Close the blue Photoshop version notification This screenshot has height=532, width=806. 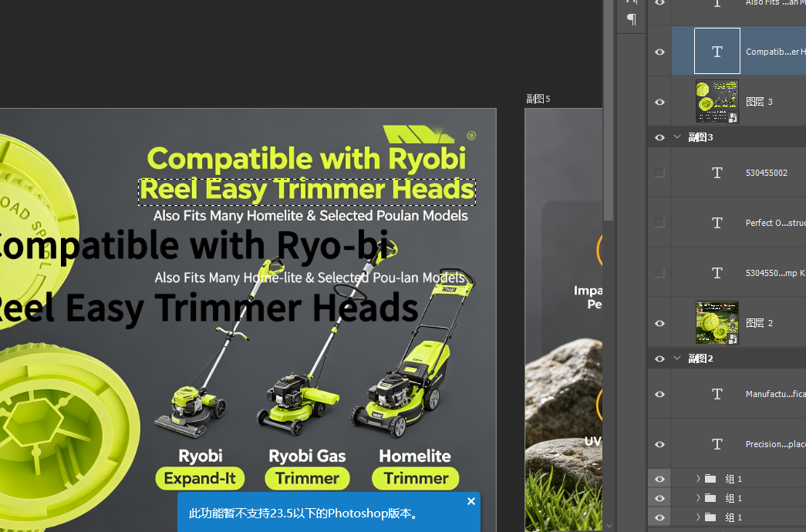(470, 501)
